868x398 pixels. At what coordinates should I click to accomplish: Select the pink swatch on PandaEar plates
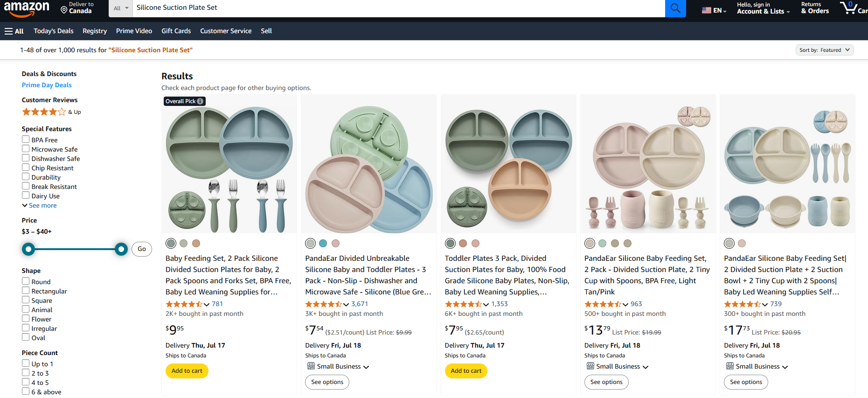tap(335, 243)
